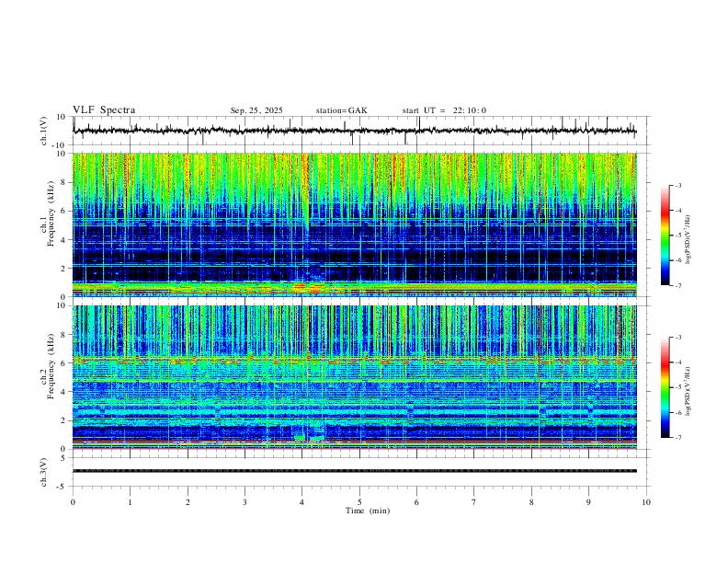Click the "2" kHz tick of ch.2 spectrogram

pyautogui.click(x=63, y=420)
